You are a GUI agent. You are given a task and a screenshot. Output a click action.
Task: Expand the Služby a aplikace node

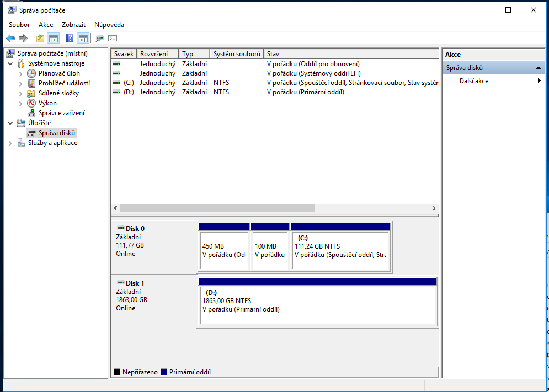click(10, 143)
